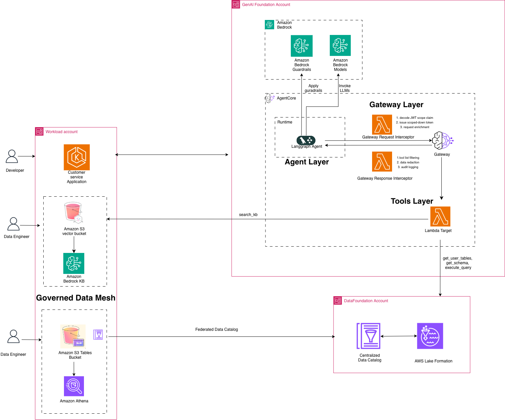
Task: Click the Amazon Bedrock KB label
Action: pos(74,279)
